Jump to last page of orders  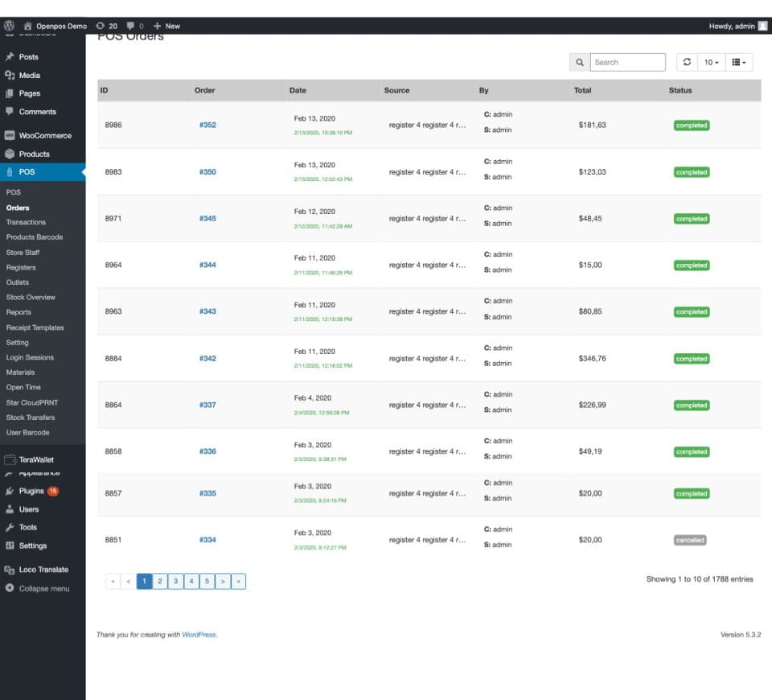coord(238,581)
